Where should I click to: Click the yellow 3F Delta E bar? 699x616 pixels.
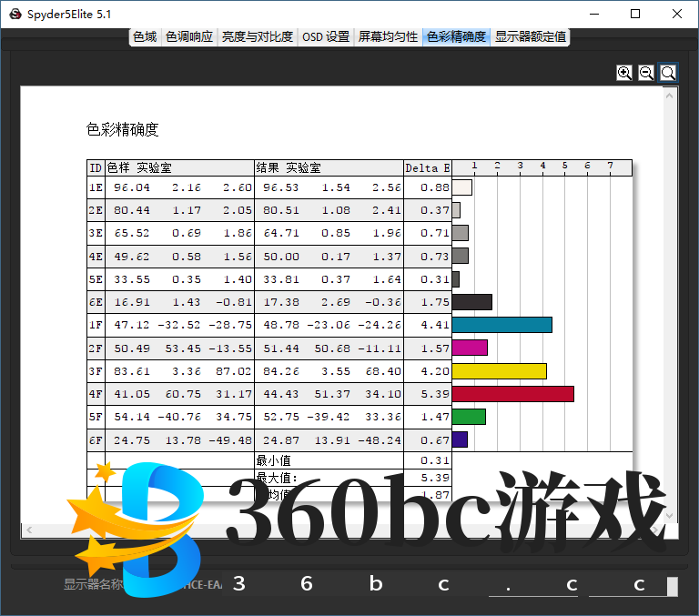pos(499,370)
